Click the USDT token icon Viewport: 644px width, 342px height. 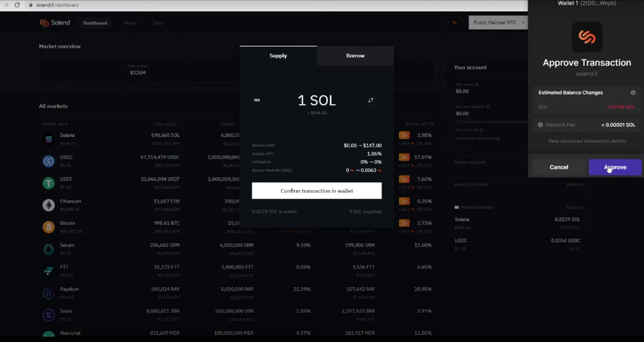tap(48, 183)
